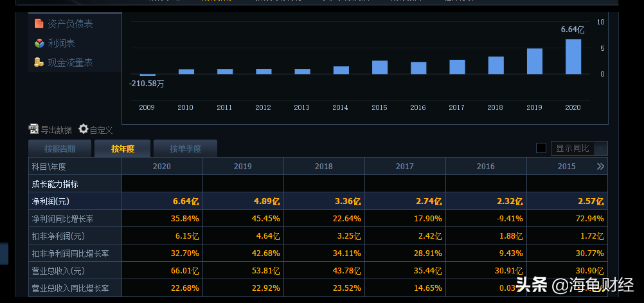Open the 资产负债表 menu entry
This screenshot has width=644, height=303.
[x=70, y=24]
